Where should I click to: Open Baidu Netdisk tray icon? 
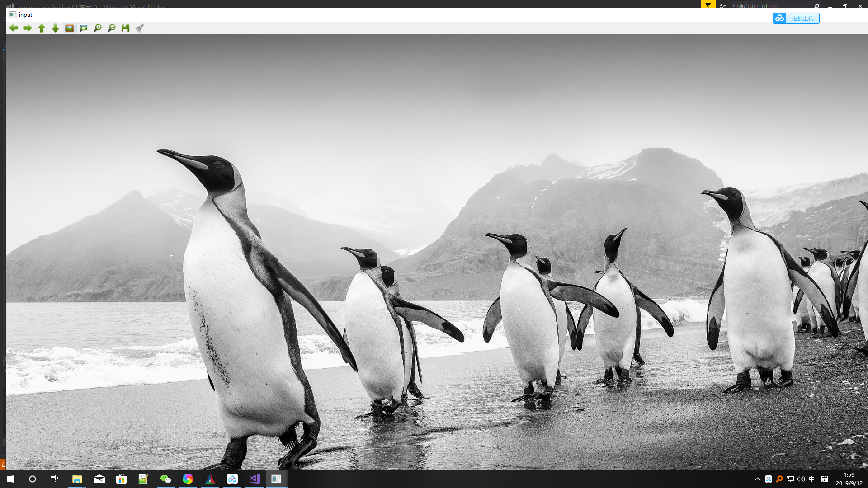pos(769,479)
